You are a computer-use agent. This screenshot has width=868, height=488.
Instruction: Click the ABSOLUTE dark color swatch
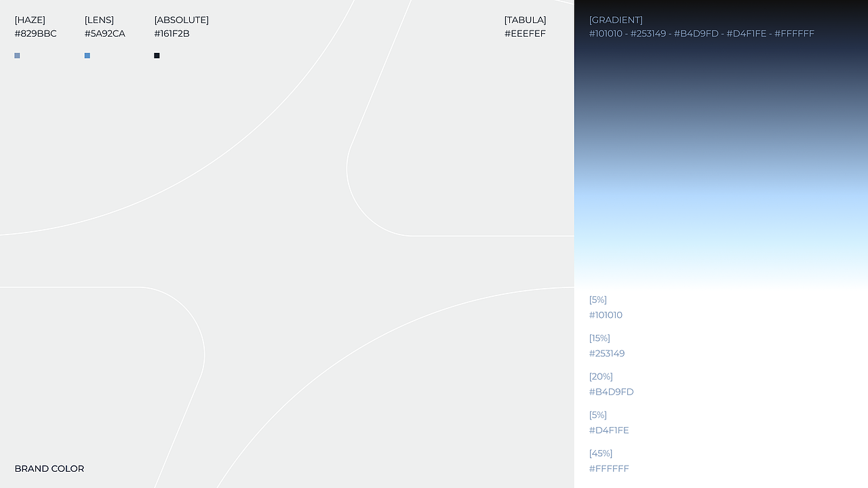click(x=157, y=56)
